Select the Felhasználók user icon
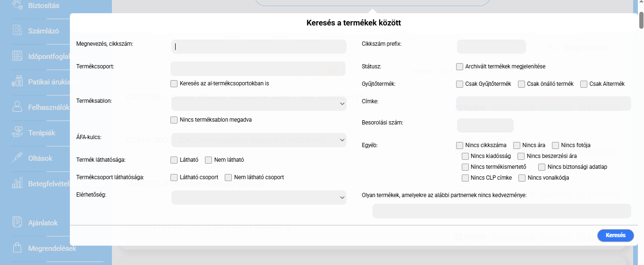Viewport: 644px width, 265px height. [17, 107]
